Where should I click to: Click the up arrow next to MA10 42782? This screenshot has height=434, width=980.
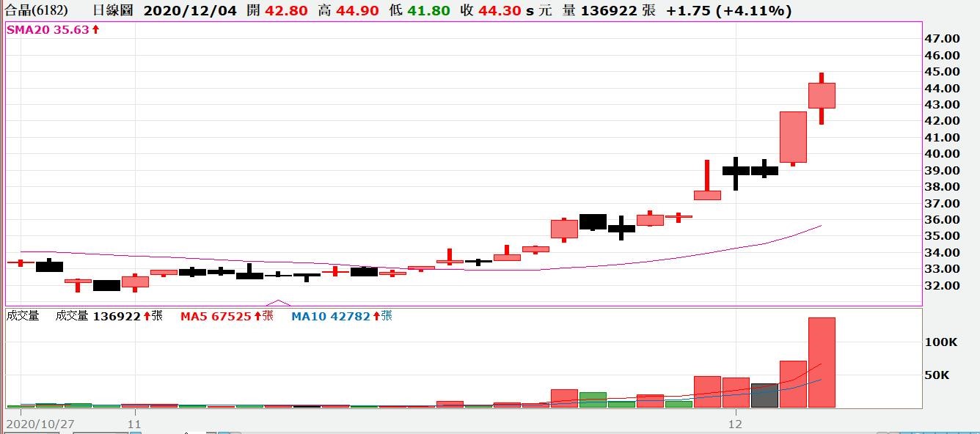(x=376, y=316)
